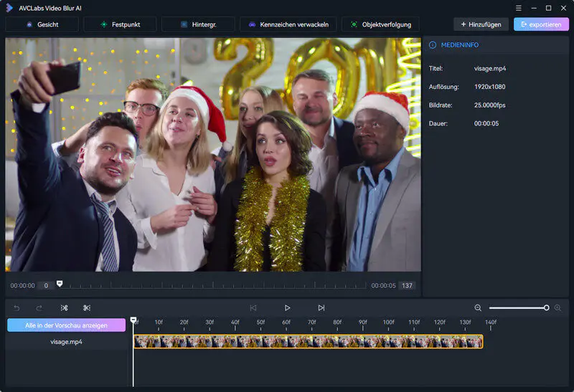This screenshot has width=574, height=392.
Task: Click the Kennzeichen license plate icon
Action: click(253, 24)
